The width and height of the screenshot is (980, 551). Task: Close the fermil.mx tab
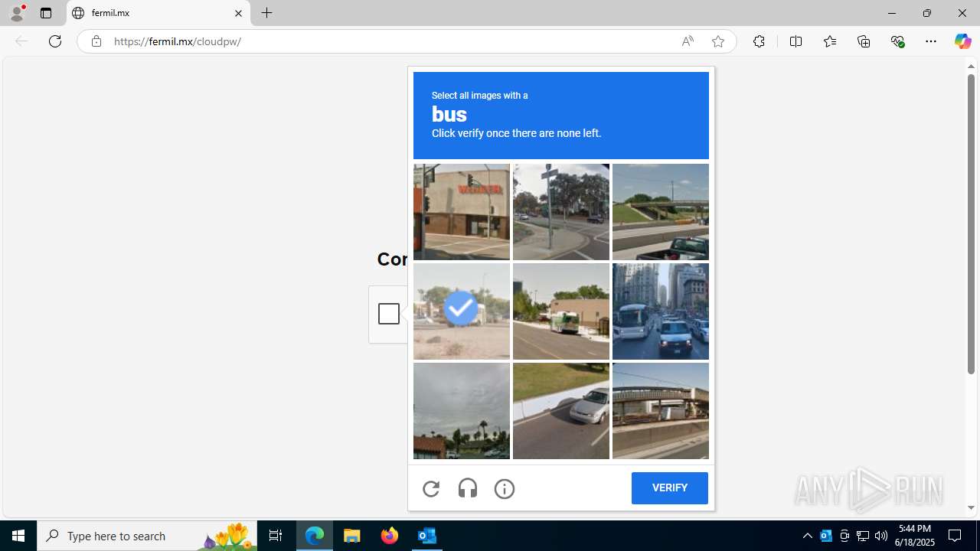(238, 13)
